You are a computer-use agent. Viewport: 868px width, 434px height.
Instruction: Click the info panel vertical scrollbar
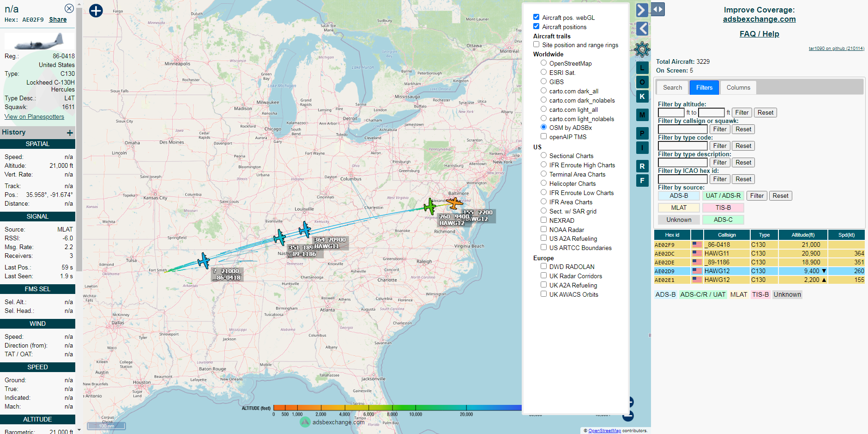[79, 139]
